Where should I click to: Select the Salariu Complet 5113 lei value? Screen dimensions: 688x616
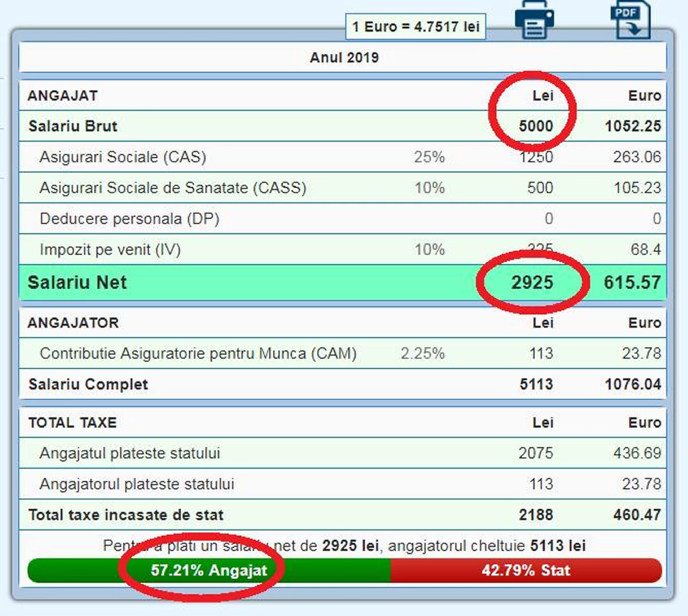click(x=536, y=384)
